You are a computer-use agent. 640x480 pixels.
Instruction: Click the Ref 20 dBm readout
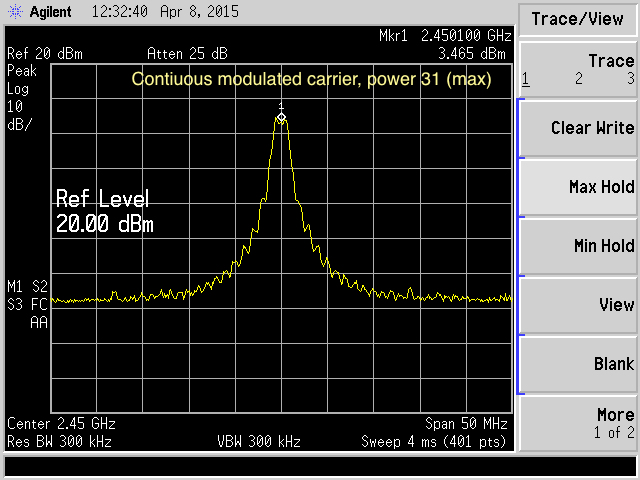(x=45, y=54)
